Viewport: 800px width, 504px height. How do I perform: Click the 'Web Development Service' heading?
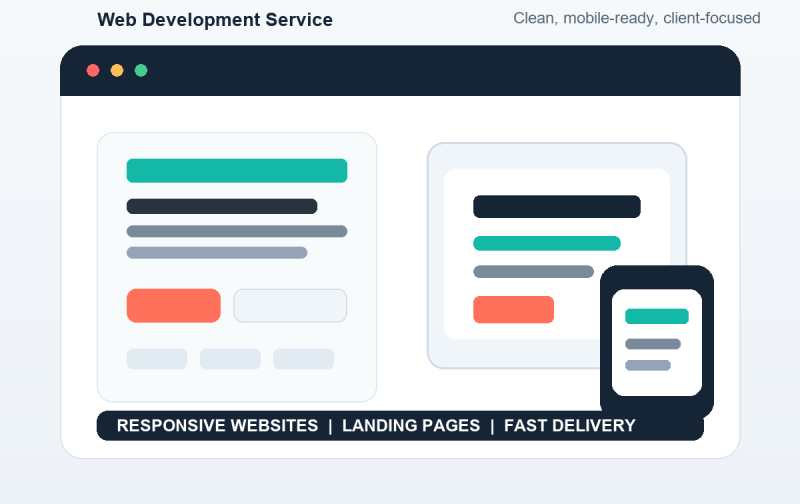(x=215, y=20)
